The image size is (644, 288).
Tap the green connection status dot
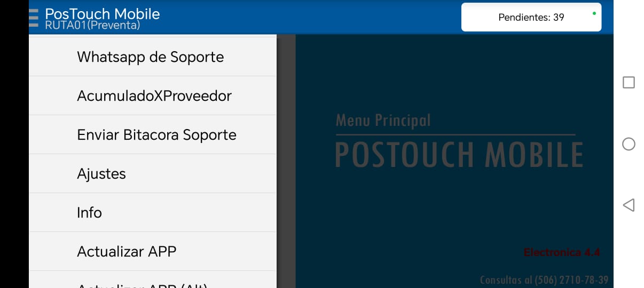pos(594,13)
